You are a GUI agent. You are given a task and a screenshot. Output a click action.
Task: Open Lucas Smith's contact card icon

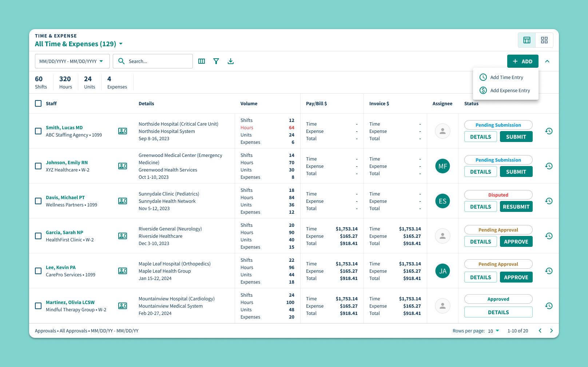[123, 131]
